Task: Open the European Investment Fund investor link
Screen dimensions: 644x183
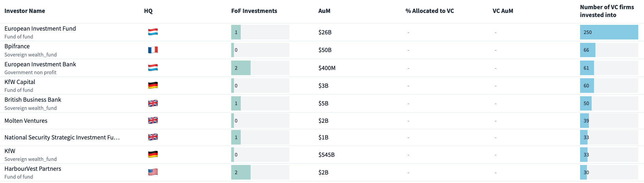Action: click(x=40, y=29)
